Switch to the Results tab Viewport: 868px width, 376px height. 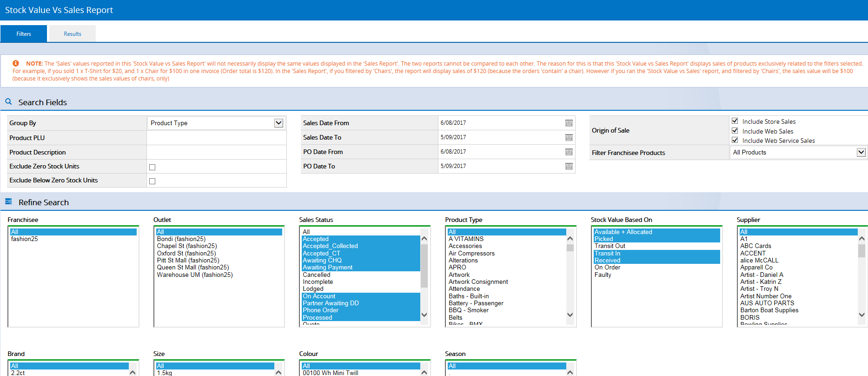(x=73, y=34)
